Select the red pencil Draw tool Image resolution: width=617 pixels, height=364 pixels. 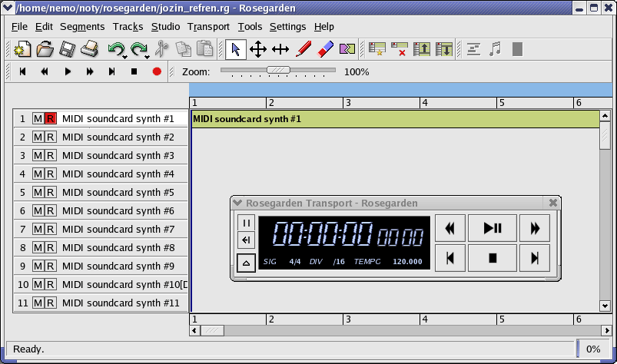304,49
